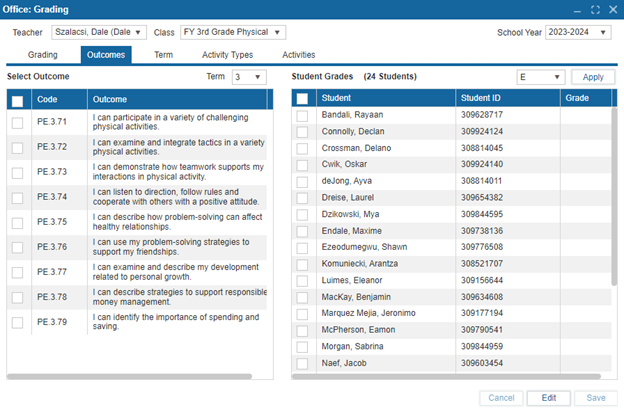Toggle select-all checkbox in Student Grades header
This screenshot has height=414, width=624.
pos(302,99)
